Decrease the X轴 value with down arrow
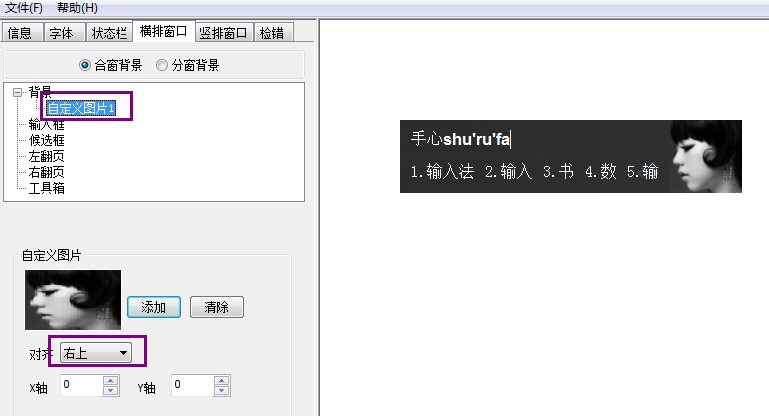This screenshot has width=769, height=416. pyautogui.click(x=111, y=390)
